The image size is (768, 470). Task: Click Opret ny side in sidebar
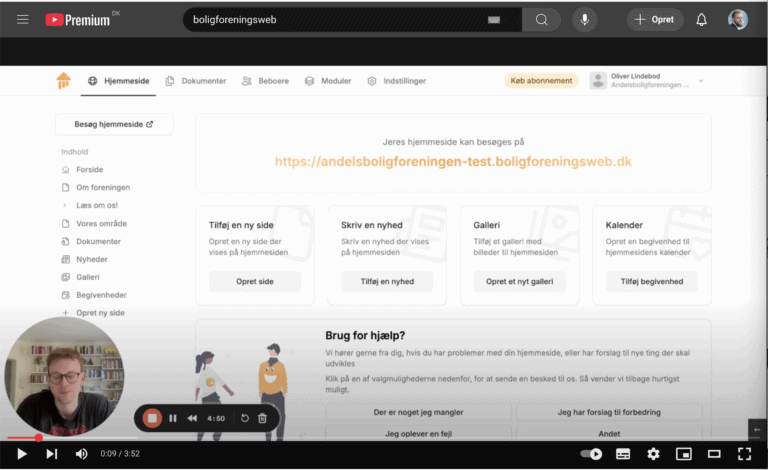tap(100, 313)
